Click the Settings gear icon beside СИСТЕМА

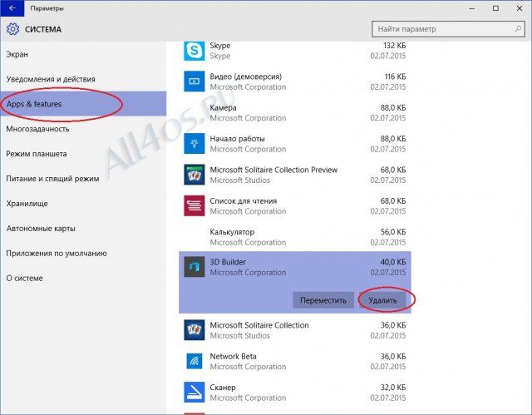13,29
